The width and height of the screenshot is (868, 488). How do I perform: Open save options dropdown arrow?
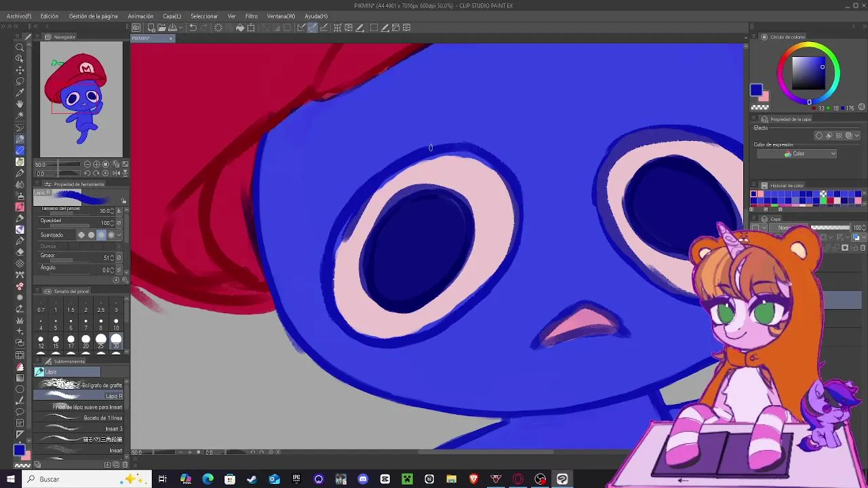pyautogui.click(x=180, y=28)
